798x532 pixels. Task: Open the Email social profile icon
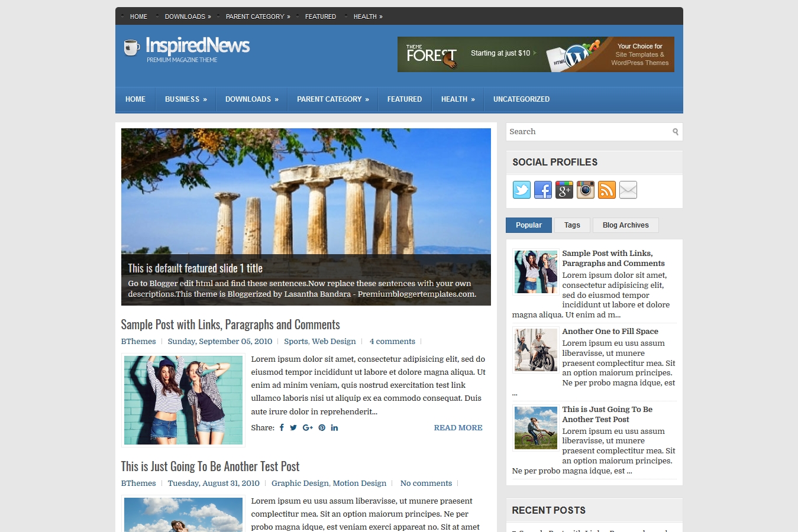click(x=628, y=190)
